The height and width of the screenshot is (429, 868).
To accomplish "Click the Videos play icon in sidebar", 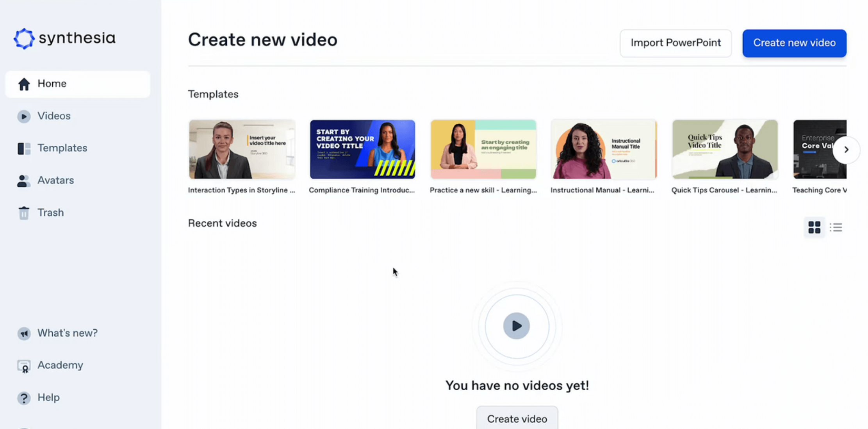I will (24, 116).
